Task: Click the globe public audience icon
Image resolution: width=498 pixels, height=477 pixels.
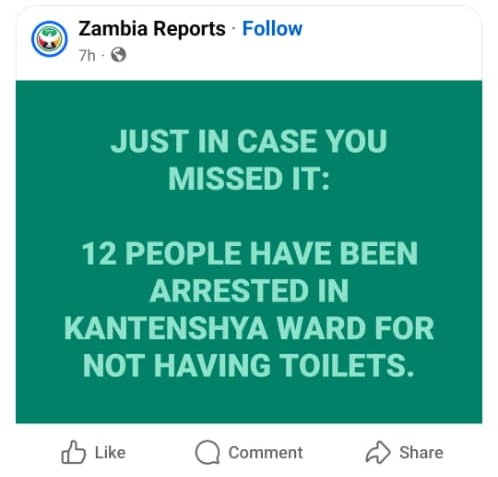Action: (x=118, y=55)
